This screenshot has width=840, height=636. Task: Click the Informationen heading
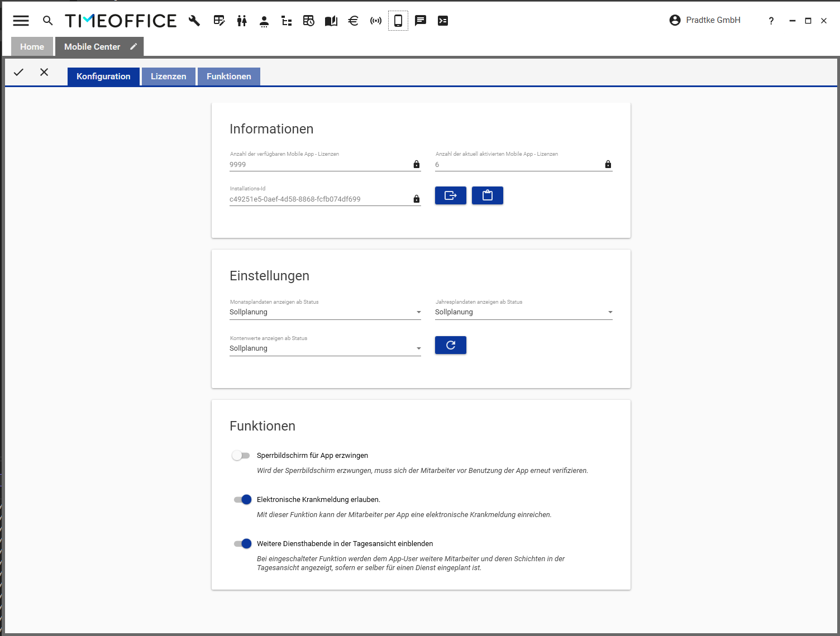[x=271, y=129]
